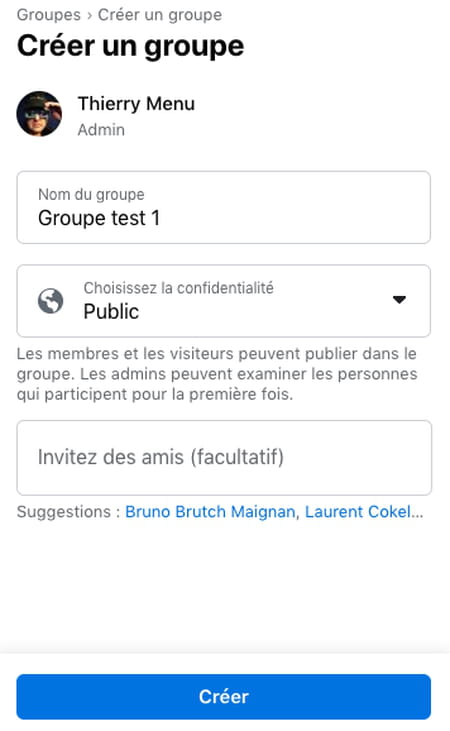Open the 'Choisissez la confidentialité' selector
The height and width of the screenshot is (731, 450).
[x=224, y=301]
